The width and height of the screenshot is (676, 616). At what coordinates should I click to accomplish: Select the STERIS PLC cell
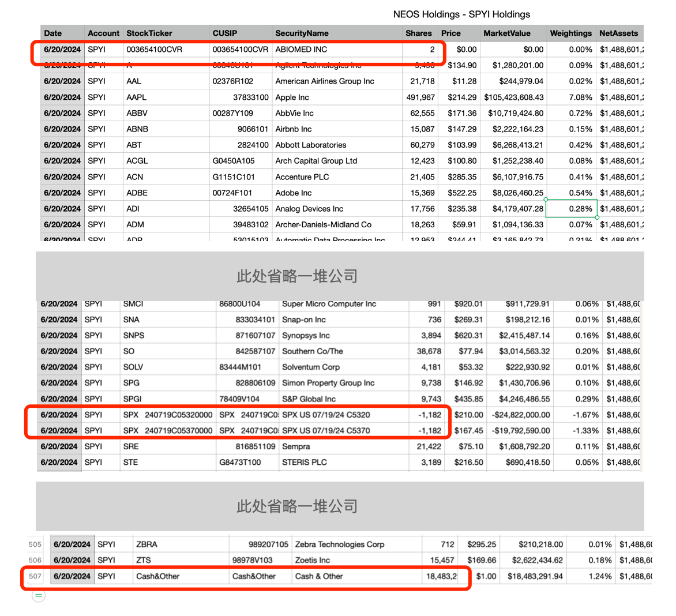coord(344,463)
